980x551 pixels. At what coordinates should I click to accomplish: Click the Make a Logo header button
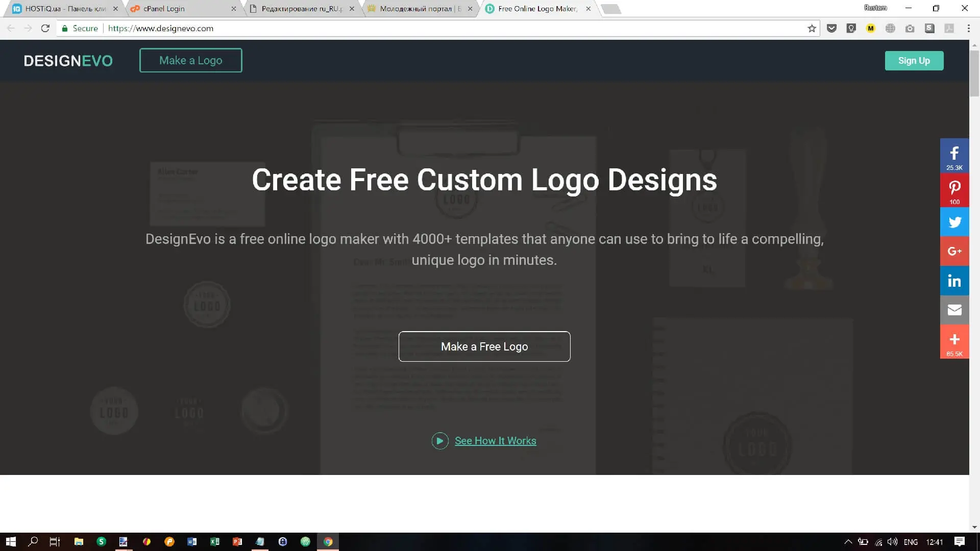click(x=190, y=60)
